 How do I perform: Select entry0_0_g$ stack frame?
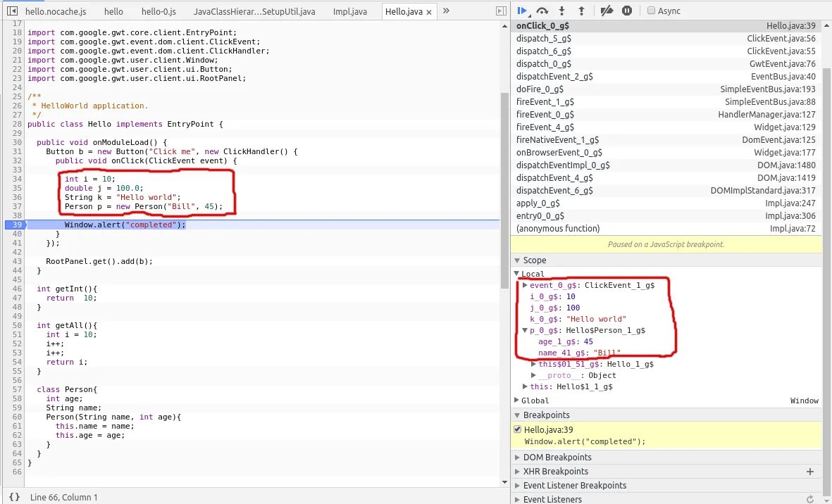pyautogui.click(x=667, y=216)
